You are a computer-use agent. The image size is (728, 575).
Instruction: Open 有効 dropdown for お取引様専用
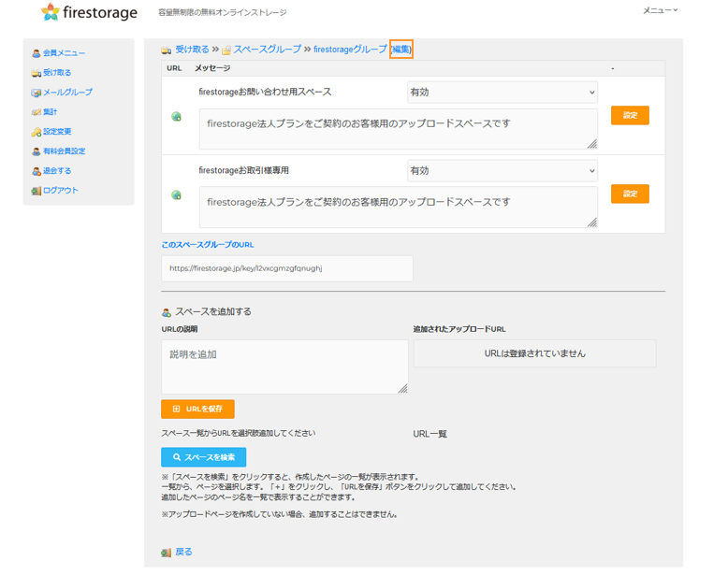(502, 171)
